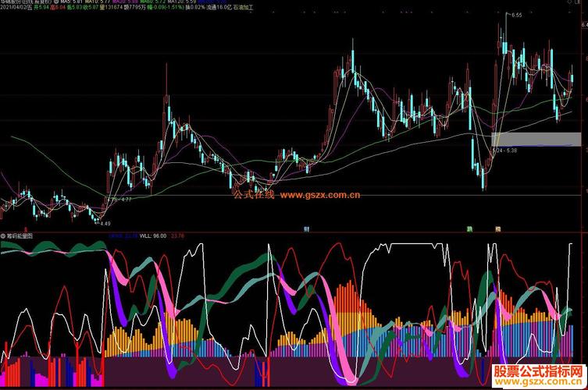
Task: Click the gray 5.24 - 5.38 price gap box
Action: pyautogui.click(x=536, y=139)
